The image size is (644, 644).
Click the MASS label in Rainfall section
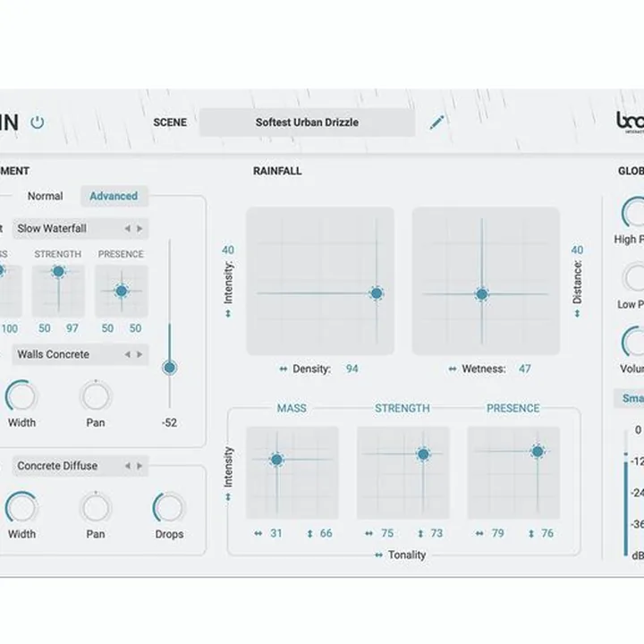[x=292, y=408]
